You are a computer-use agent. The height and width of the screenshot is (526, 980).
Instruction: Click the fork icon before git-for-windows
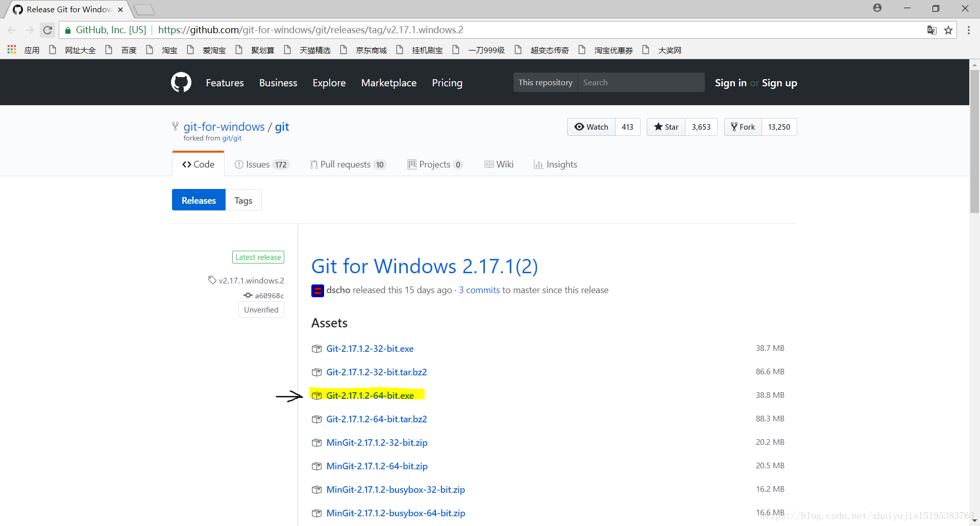point(175,126)
